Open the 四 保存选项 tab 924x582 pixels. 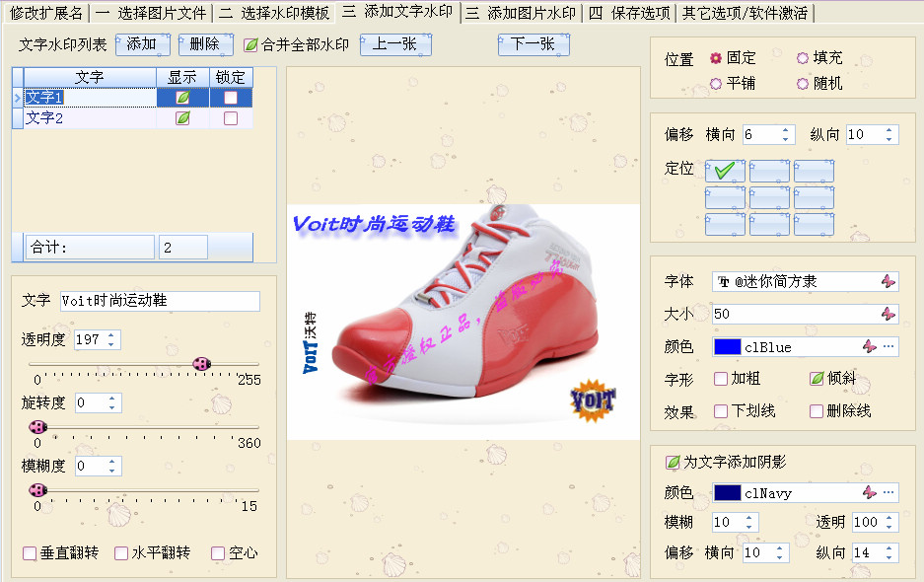click(x=629, y=13)
